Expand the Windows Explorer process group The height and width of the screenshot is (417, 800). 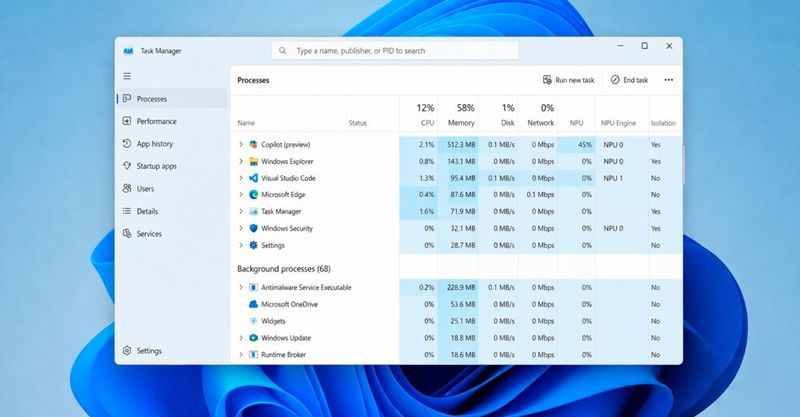[x=241, y=161]
